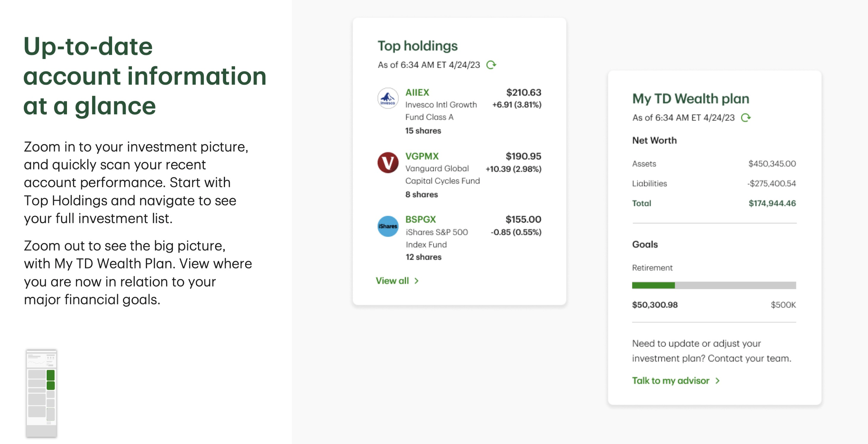
Task: Click the Vanguard V logo
Action: click(388, 162)
